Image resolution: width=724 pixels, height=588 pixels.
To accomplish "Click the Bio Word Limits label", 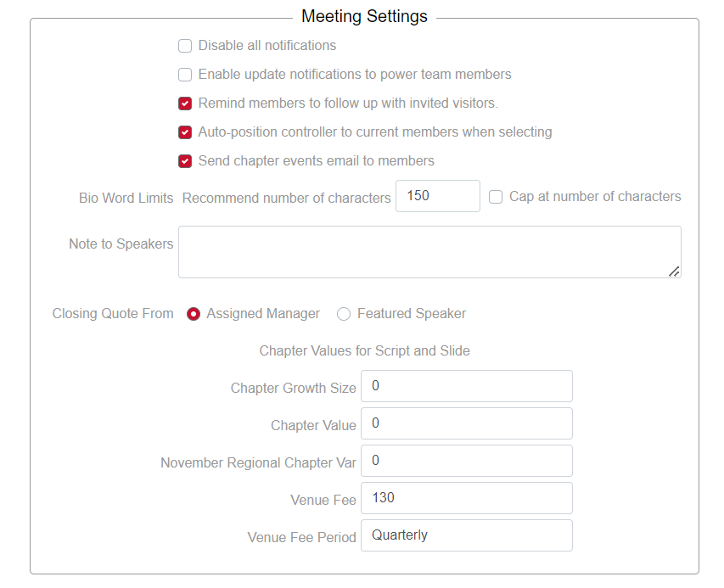I will [126, 198].
